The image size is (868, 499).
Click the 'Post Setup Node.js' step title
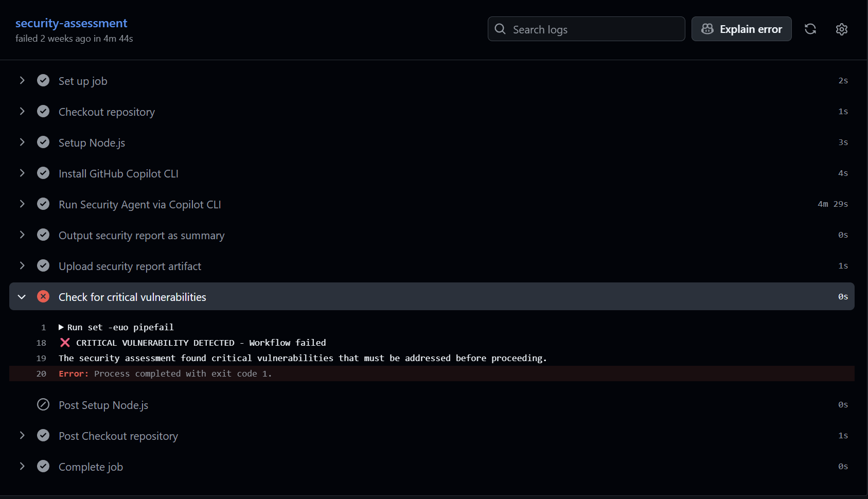103,405
